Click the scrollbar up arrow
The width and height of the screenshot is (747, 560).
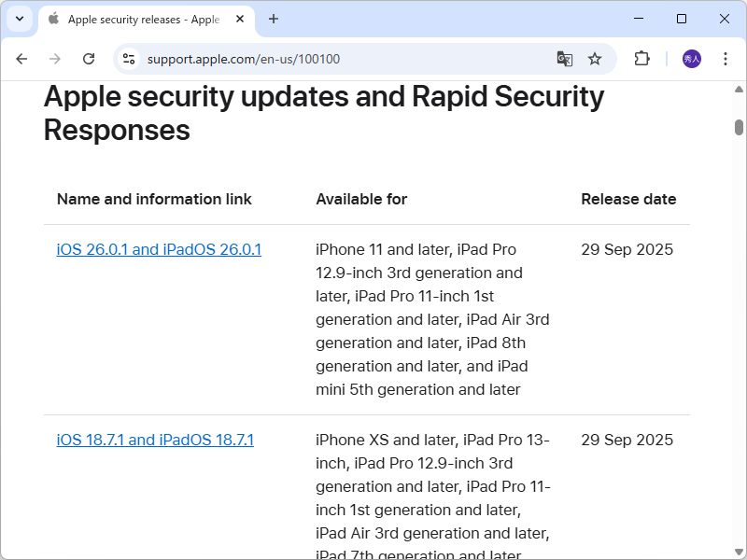click(x=737, y=89)
